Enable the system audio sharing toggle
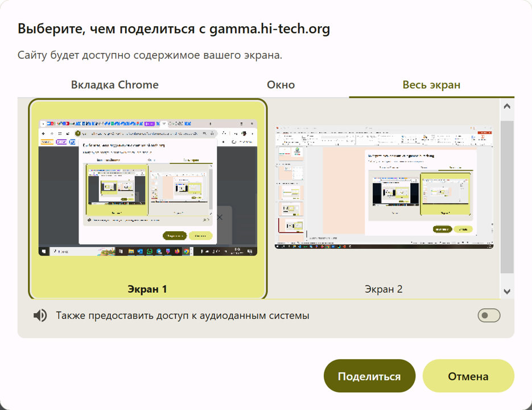The image size is (532, 410). pyautogui.click(x=489, y=315)
